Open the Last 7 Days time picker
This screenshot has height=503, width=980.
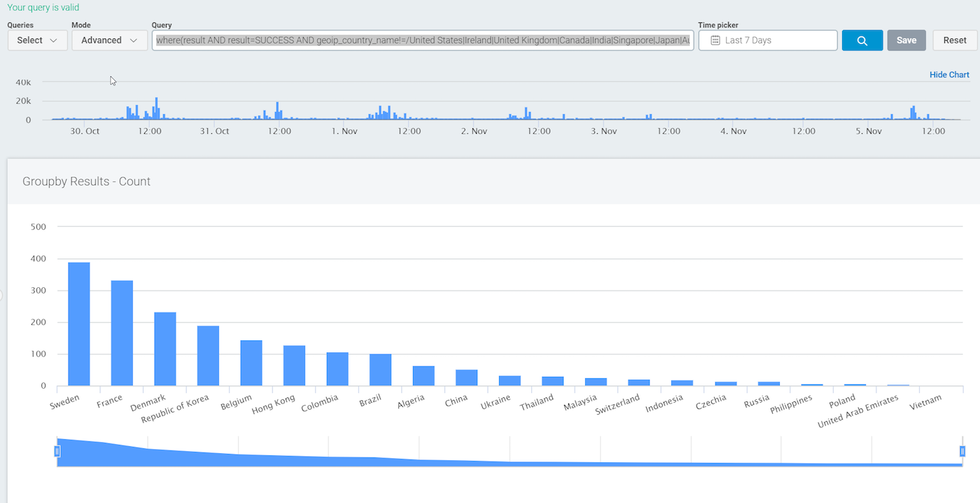point(767,41)
